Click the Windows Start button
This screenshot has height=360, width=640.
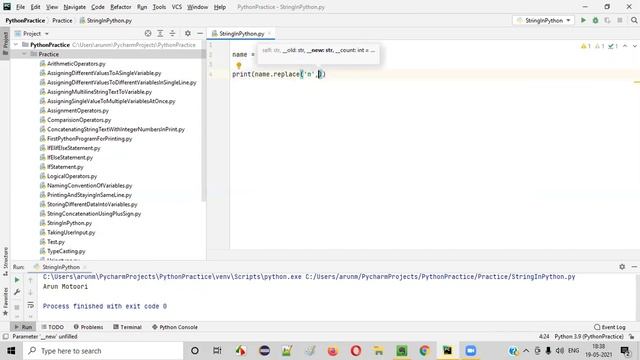point(11,351)
